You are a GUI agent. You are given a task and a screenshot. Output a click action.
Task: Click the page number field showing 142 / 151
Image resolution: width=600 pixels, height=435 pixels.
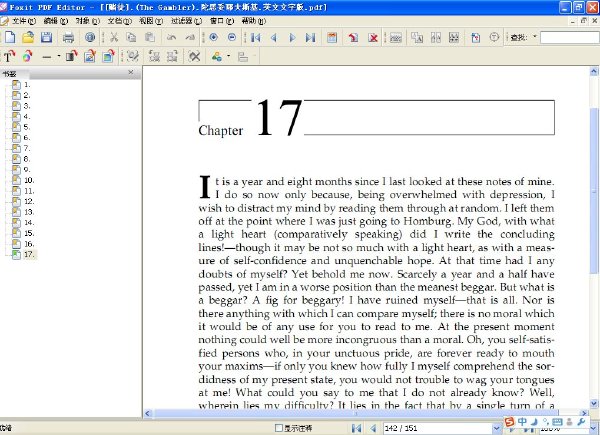(x=438, y=428)
